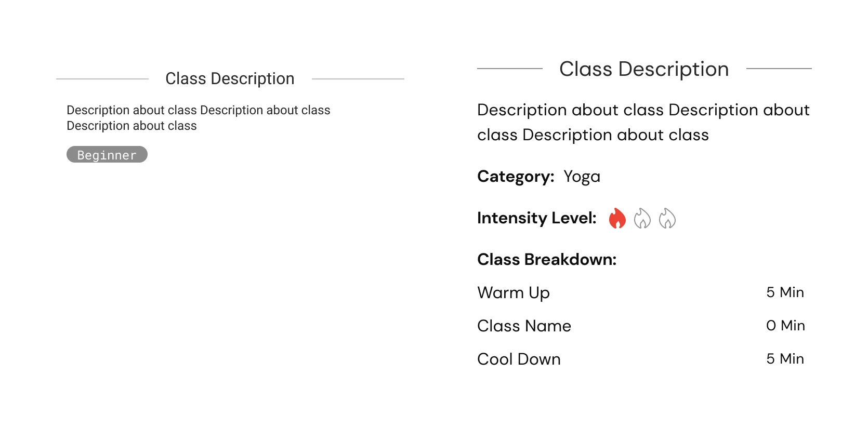Image resolution: width=868 pixels, height=428 pixels.
Task: Click the Cool Down 5 Min duration
Action: click(x=785, y=359)
